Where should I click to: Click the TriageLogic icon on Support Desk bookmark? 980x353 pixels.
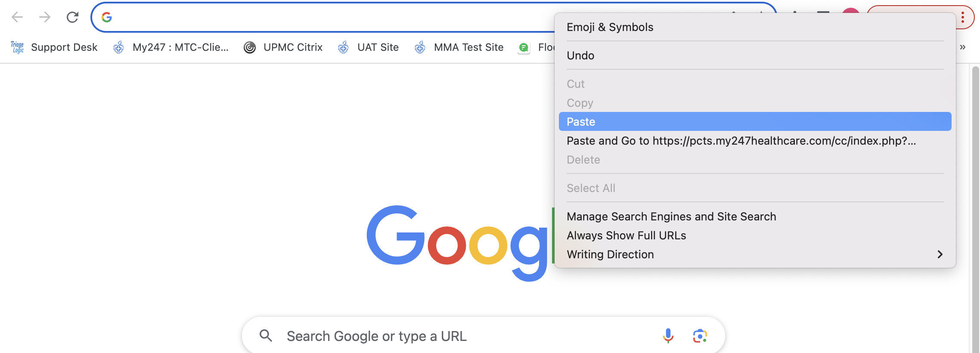pos(16,47)
